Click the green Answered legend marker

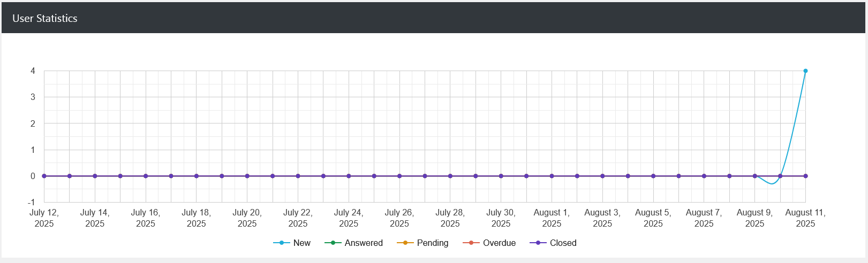click(333, 243)
